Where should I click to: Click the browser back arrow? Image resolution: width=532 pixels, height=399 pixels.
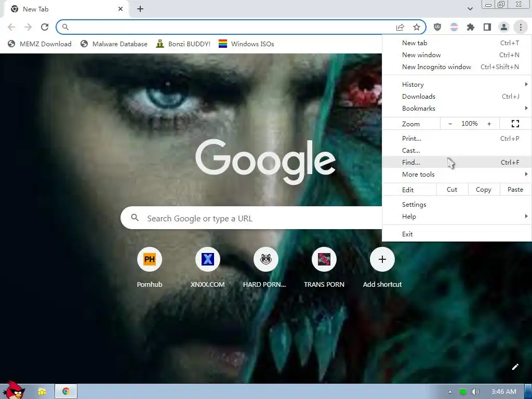point(11,27)
